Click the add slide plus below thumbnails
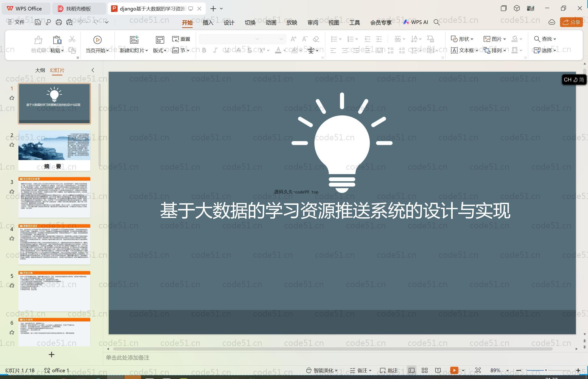The width and height of the screenshot is (588, 379). 52,355
